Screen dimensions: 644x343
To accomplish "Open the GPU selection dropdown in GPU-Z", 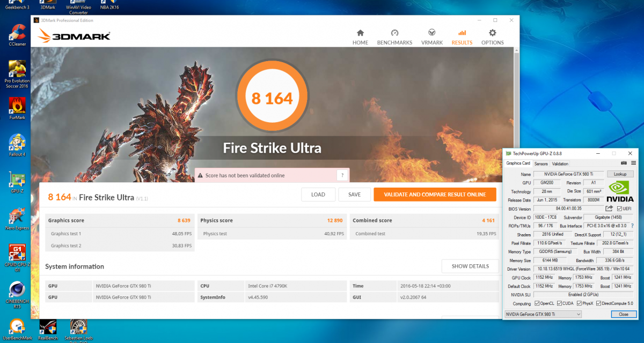I will tap(543, 314).
